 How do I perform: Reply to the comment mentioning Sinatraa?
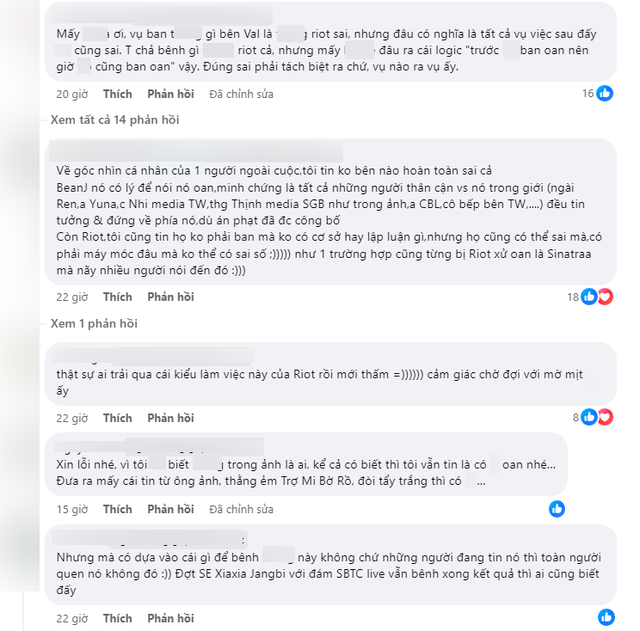(x=170, y=297)
